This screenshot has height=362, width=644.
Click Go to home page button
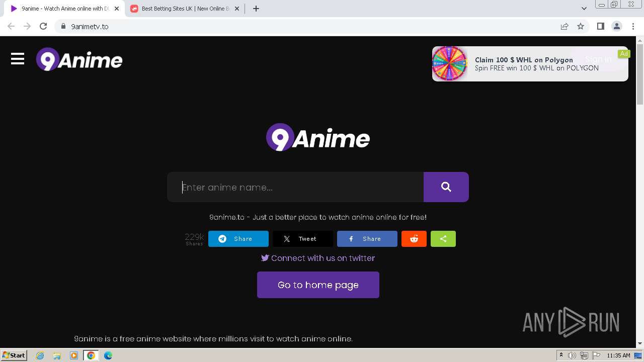[318, 285]
